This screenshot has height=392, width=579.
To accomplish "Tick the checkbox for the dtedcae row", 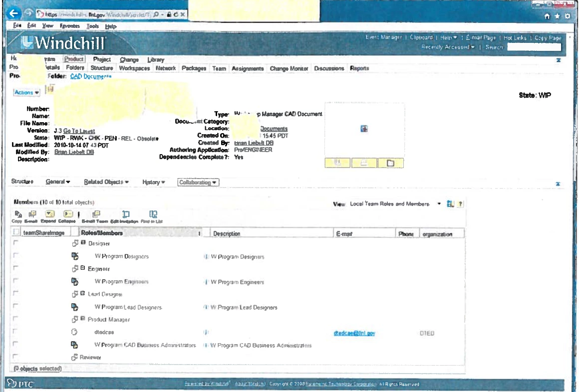I will point(15,331).
